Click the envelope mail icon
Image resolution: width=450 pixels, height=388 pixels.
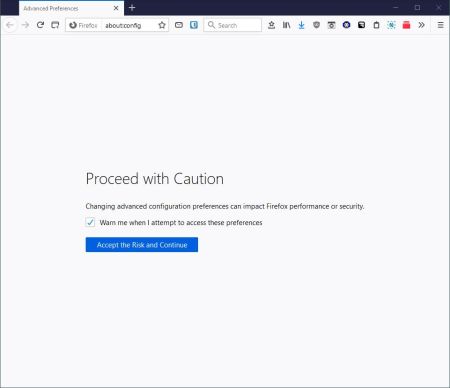(x=179, y=25)
